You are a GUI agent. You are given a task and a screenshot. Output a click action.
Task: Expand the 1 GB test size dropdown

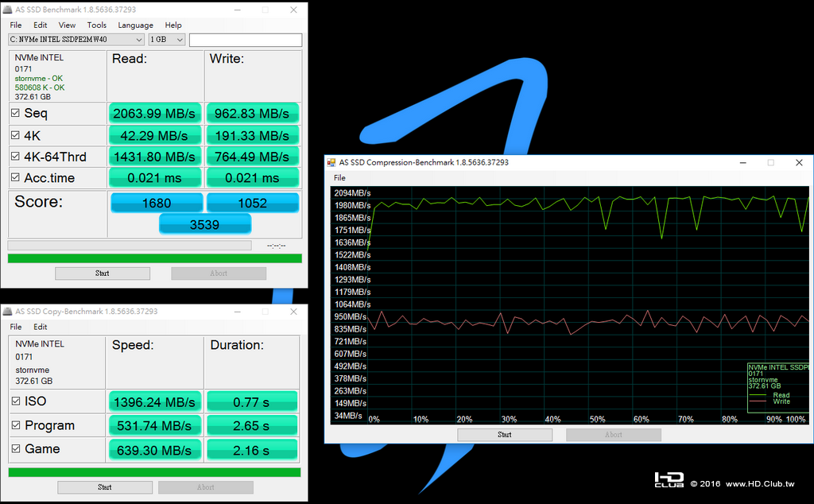[x=167, y=40]
